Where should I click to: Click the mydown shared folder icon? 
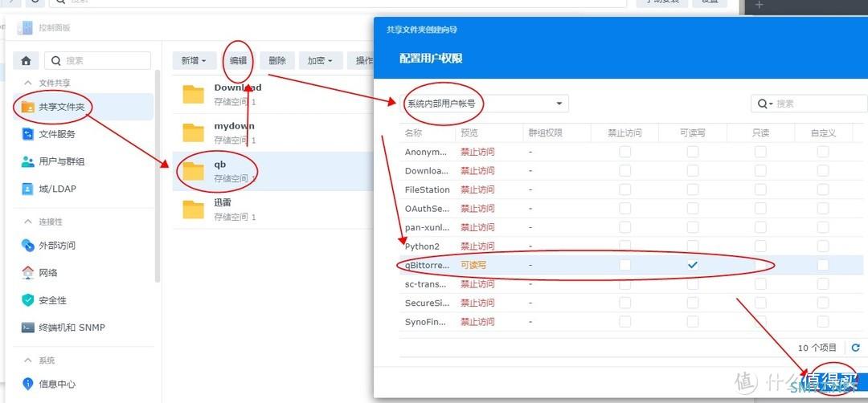tap(193, 132)
